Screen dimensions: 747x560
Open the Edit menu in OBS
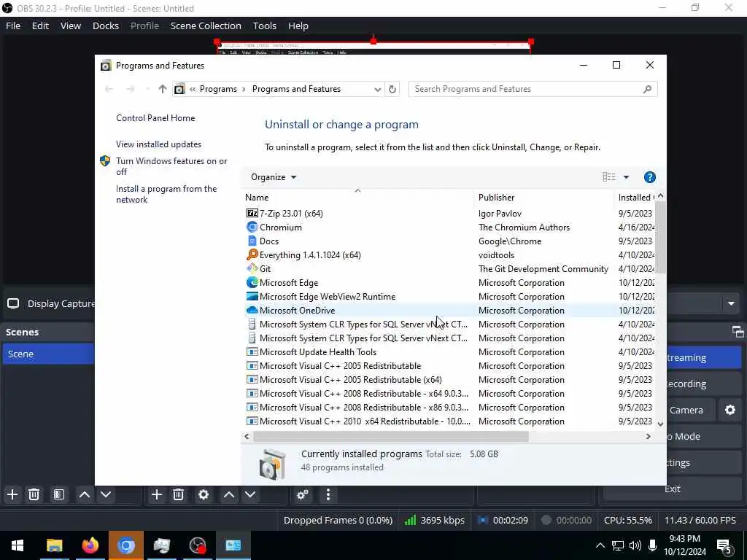pos(41,26)
